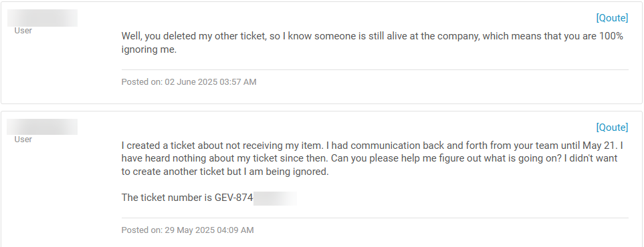Select the timestamp 29 May 2025 04:09 AM
Image resolution: width=644 pixels, height=247 pixels.
[209, 230]
